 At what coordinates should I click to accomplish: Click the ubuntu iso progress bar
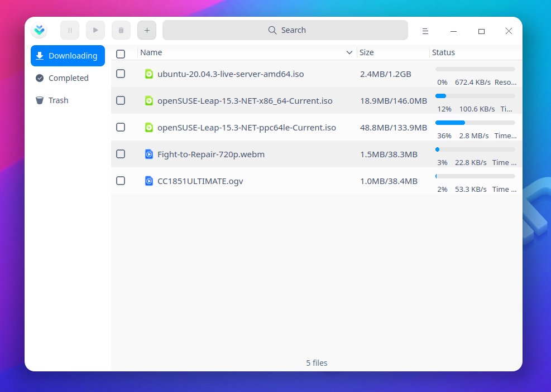point(475,69)
